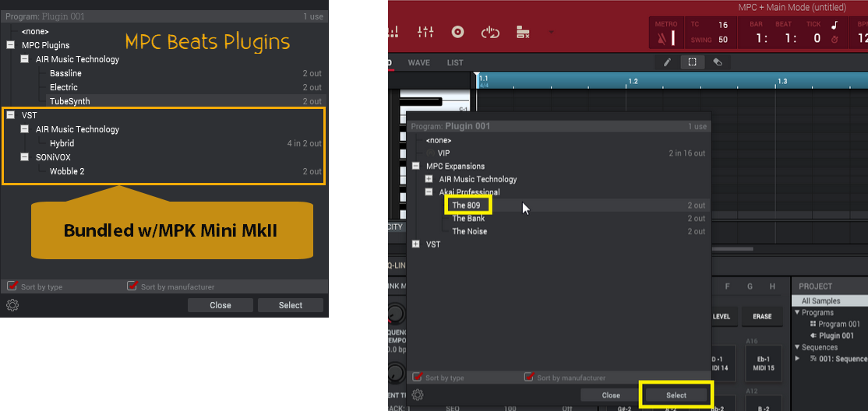Collapse AIR Music Technology under MPC Plugins

coord(24,58)
